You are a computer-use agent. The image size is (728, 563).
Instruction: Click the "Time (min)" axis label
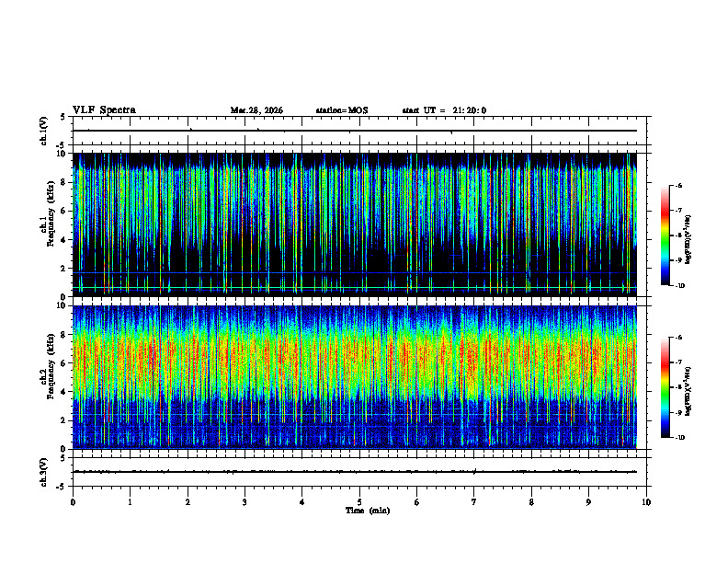point(368,511)
